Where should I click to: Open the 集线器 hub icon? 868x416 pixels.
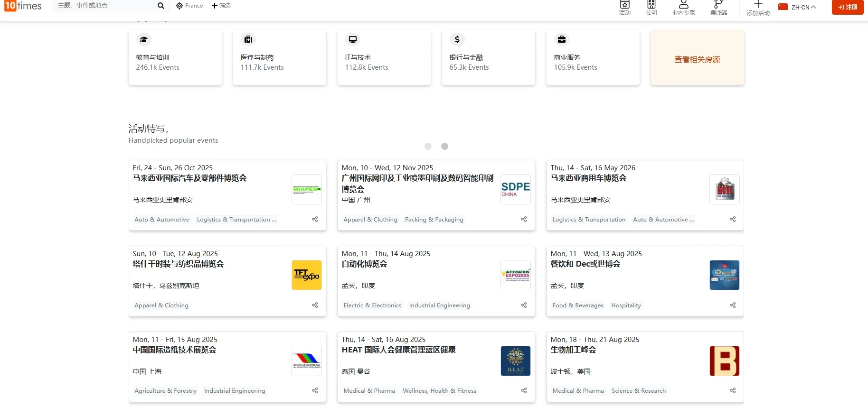pos(719,4)
